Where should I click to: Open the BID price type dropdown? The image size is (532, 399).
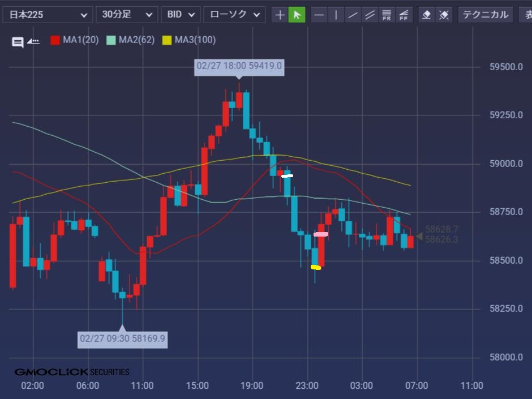(181, 15)
